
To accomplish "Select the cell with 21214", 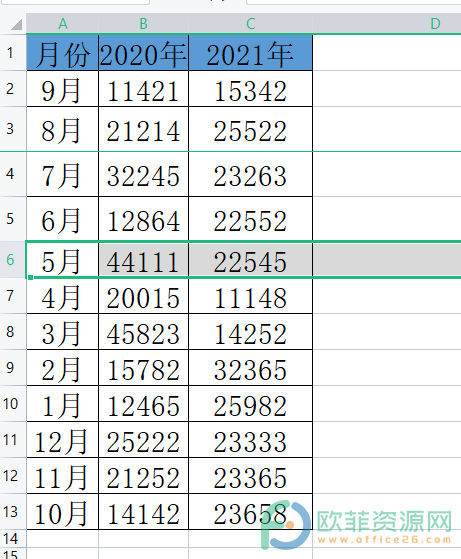I will click(143, 129).
